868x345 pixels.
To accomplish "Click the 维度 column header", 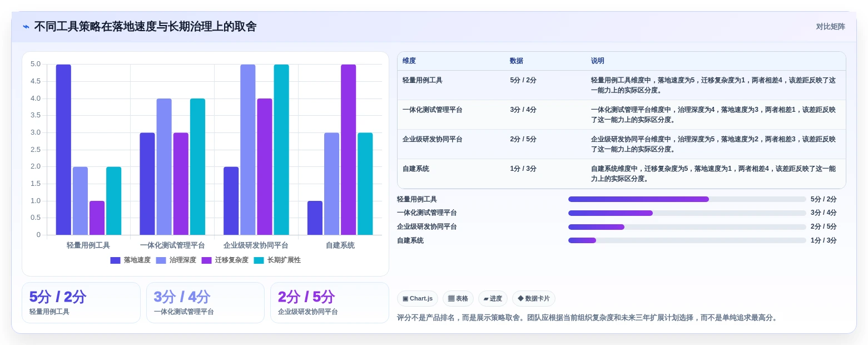I will tap(409, 61).
